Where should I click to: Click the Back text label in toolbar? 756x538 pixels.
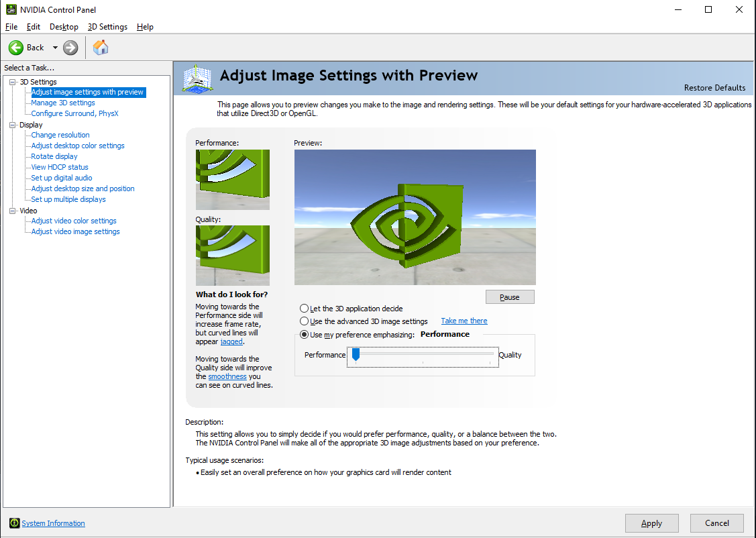[x=35, y=48]
